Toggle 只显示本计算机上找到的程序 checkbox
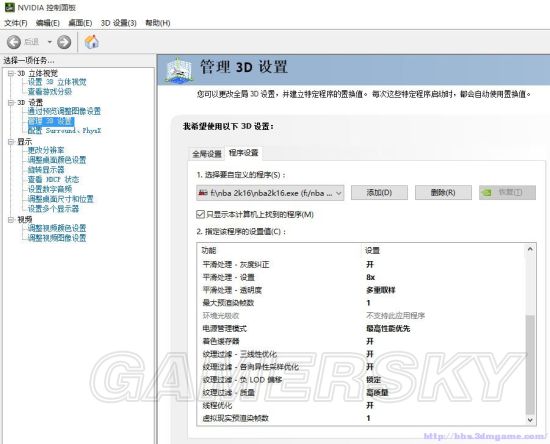 (x=200, y=214)
